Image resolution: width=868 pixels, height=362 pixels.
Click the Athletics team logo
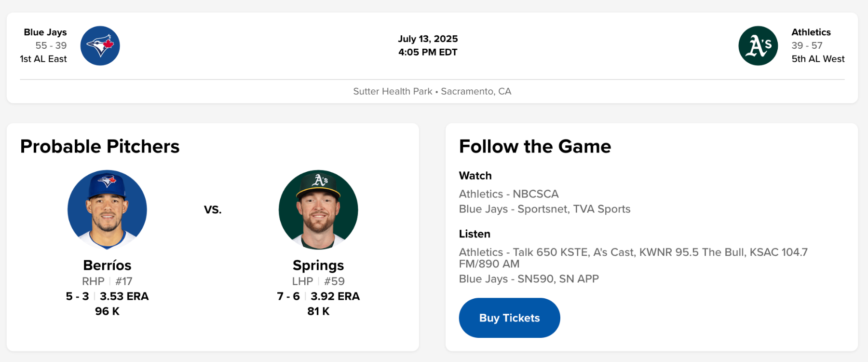758,46
